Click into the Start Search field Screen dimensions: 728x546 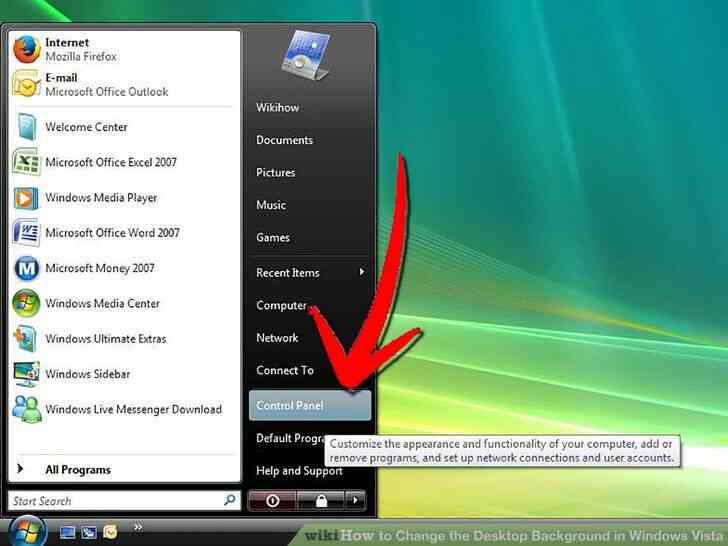[124, 500]
